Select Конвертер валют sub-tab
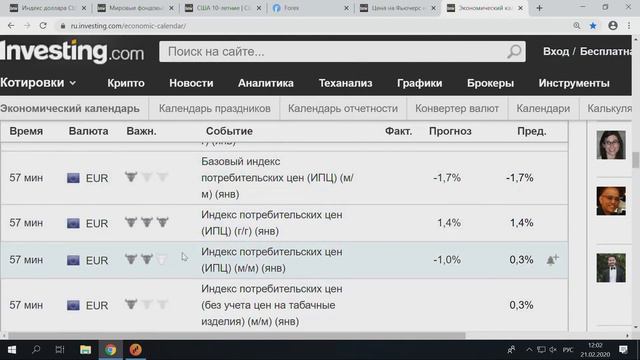Screen dimensions: 640x360 457,109
